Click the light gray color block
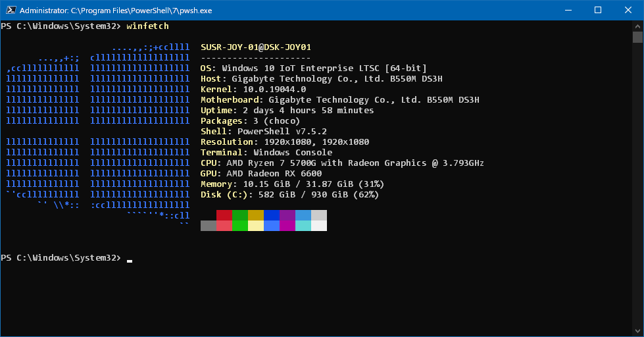Viewport: 644px width, 337px height. pyautogui.click(x=319, y=215)
